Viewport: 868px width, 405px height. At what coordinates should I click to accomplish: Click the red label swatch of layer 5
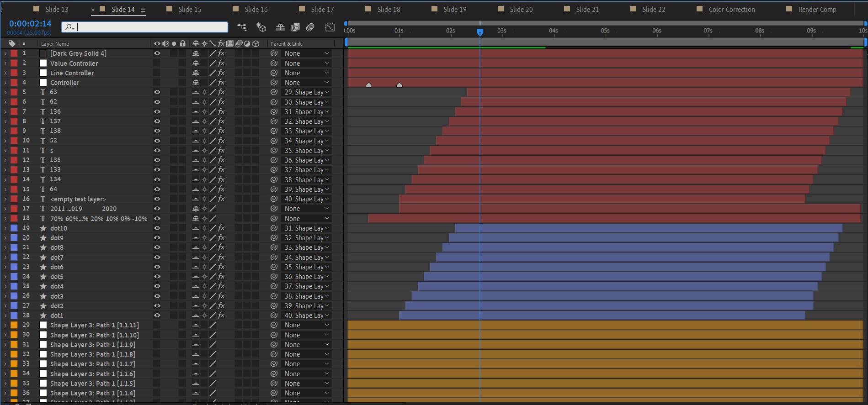click(x=14, y=92)
